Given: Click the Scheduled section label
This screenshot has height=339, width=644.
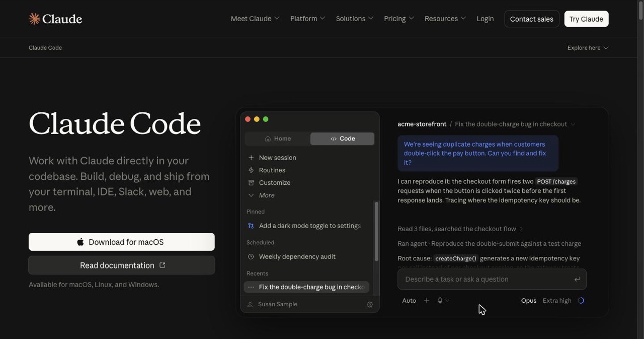Looking at the screenshot, I should coord(260,242).
